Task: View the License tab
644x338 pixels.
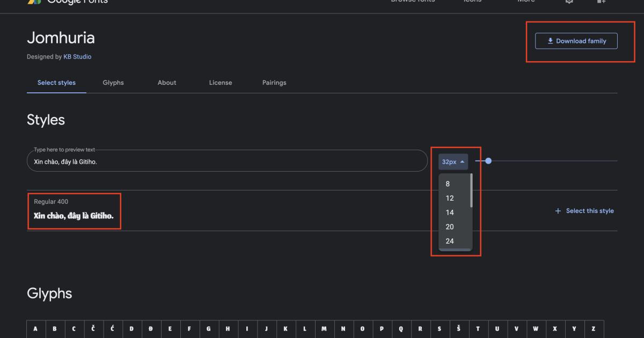Action: (221, 83)
